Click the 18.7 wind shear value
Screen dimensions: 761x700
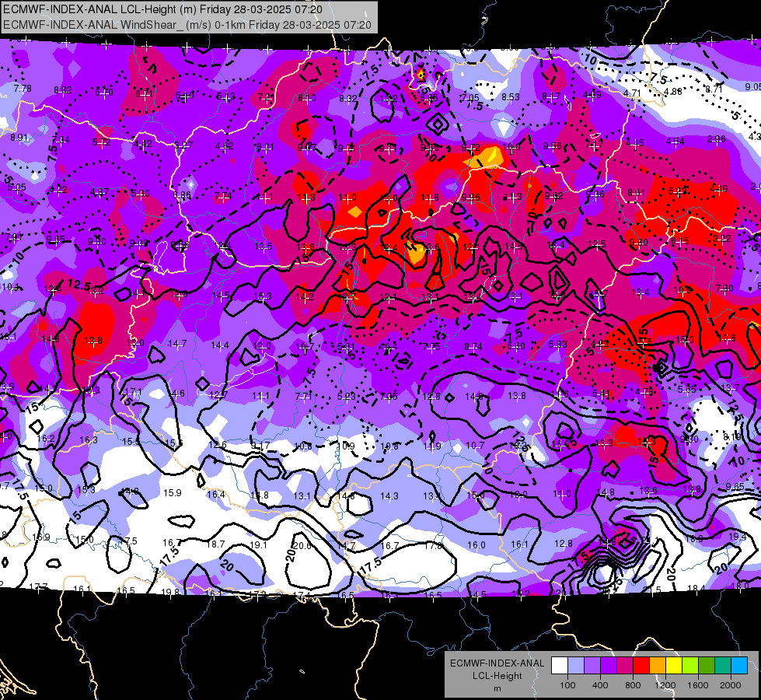(215, 544)
